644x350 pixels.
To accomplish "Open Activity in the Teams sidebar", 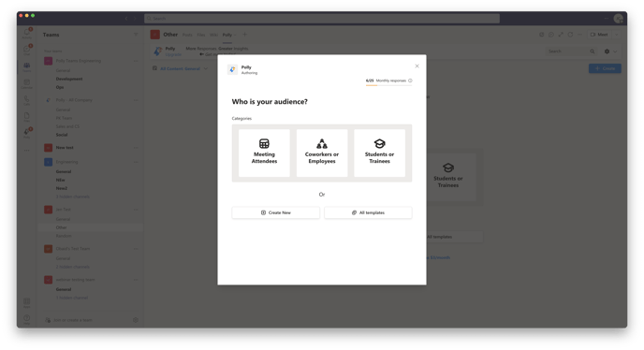I will [x=27, y=33].
